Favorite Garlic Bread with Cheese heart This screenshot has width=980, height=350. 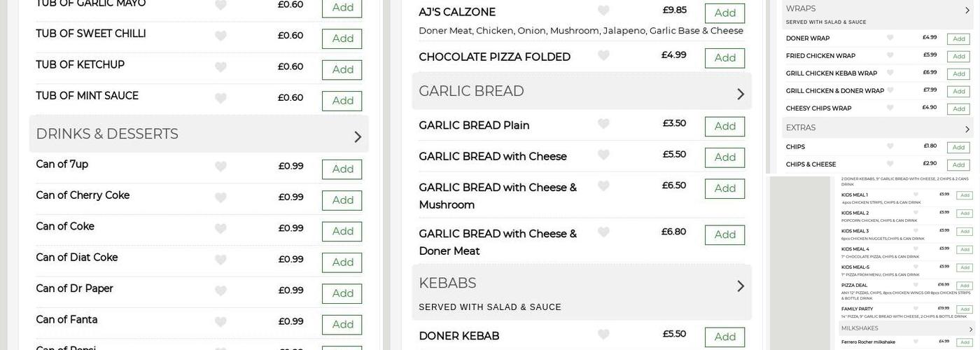tap(603, 155)
